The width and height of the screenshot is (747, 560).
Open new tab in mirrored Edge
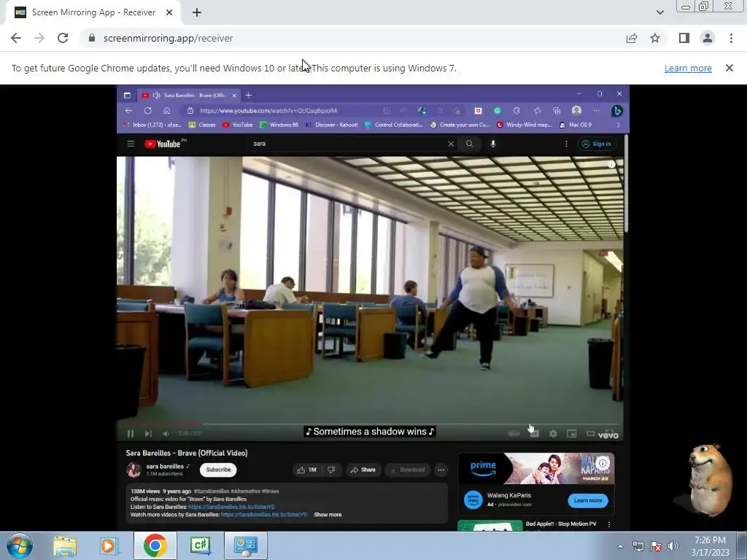(248, 96)
